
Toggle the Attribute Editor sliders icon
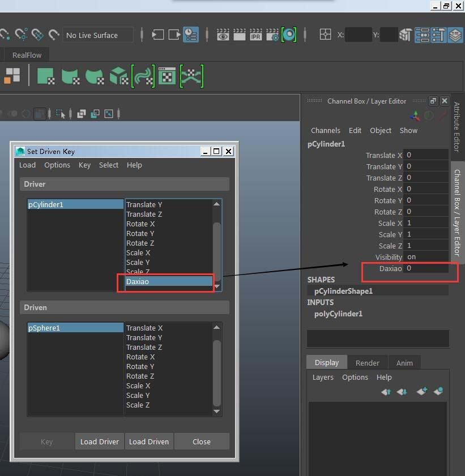(x=422, y=35)
